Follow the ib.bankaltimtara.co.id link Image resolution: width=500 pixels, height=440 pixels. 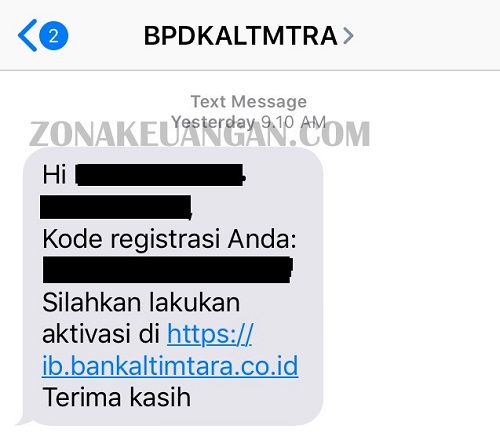tap(170, 366)
